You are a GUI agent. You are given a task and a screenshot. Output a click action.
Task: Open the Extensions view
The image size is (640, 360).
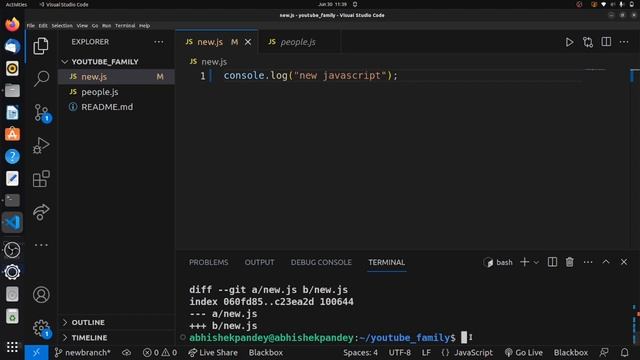41,179
